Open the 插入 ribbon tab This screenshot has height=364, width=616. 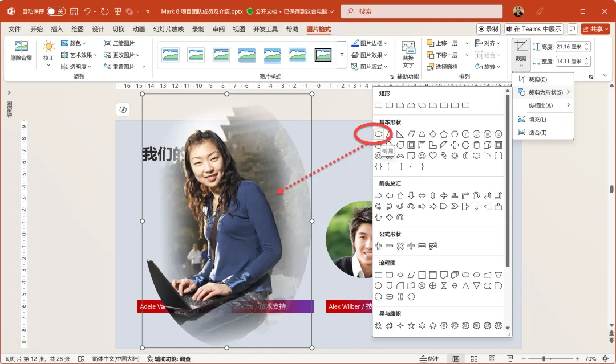(57, 29)
